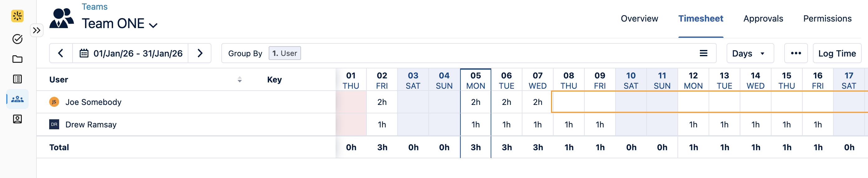Switch to the Overview tab
868x178 pixels.
click(x=639, y=18)
